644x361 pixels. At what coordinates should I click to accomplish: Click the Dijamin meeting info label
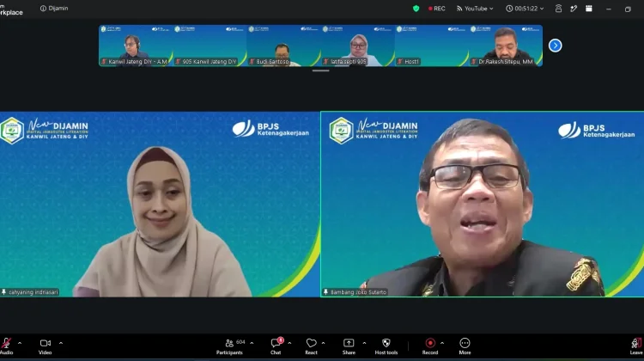click(54, 9)
